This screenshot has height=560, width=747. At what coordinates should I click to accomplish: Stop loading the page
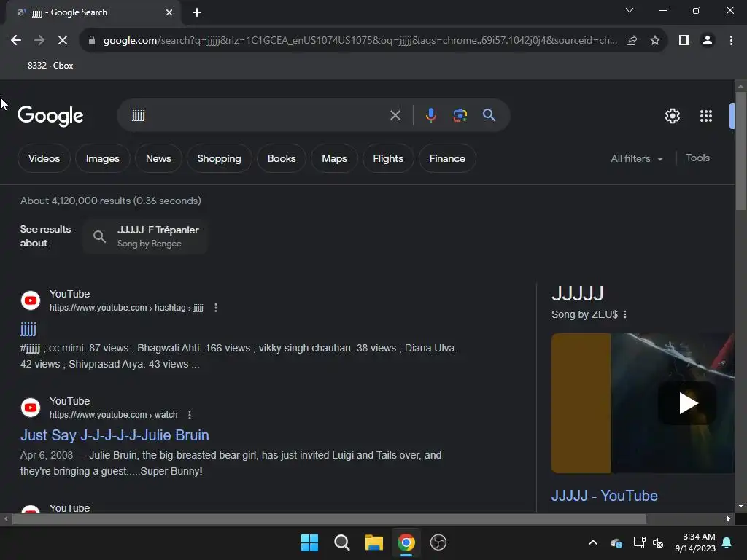(63, 41)
